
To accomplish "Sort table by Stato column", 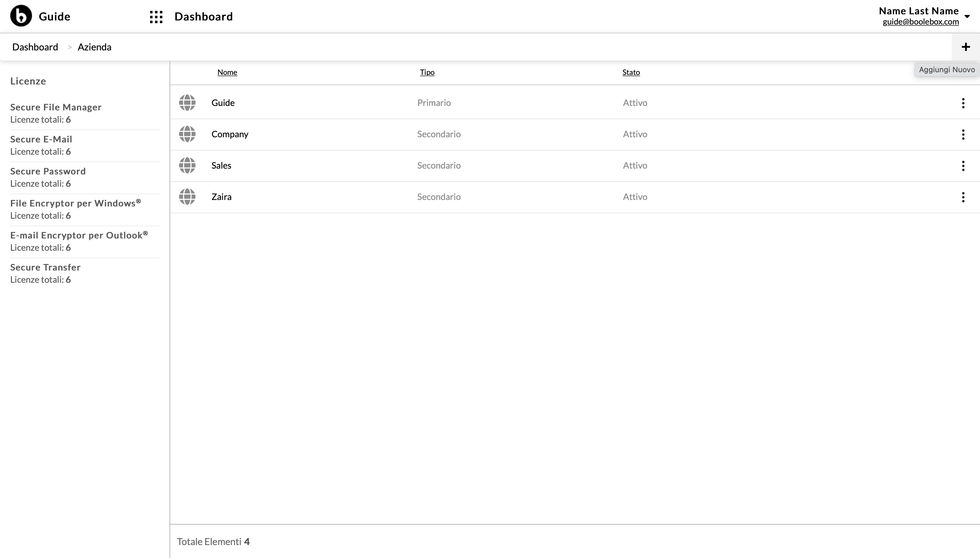I will coord(631,73).
